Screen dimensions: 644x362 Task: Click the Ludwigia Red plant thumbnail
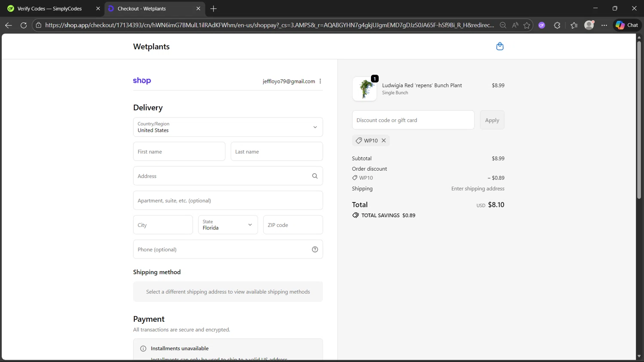[365, 89]
